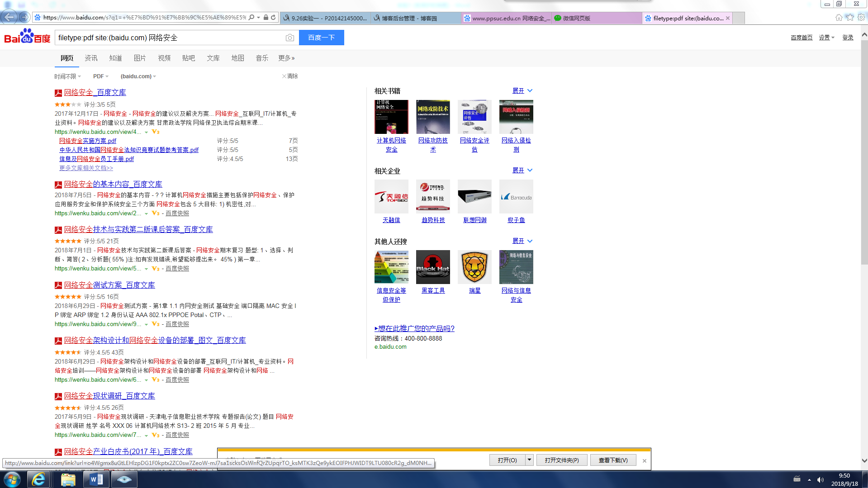Close the download notification bar
Image resolution: width=868 pixels, height=488 pixels.
coord(645,461)
